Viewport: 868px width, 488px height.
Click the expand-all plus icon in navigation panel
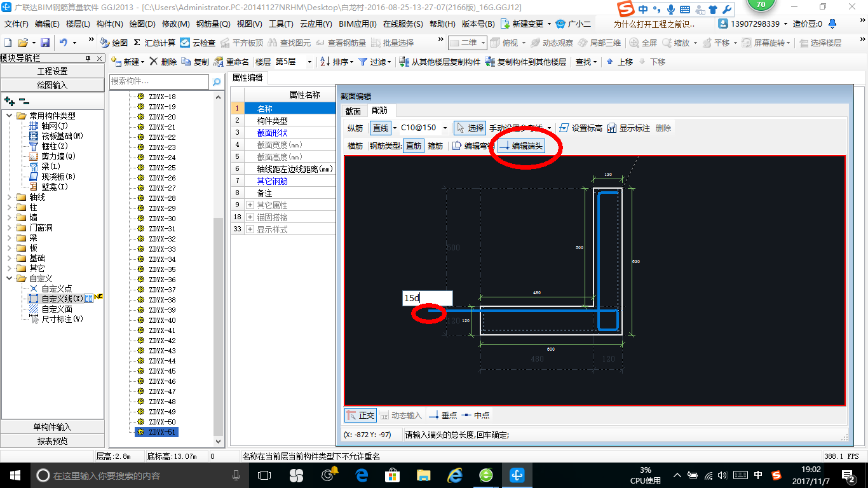10,101
